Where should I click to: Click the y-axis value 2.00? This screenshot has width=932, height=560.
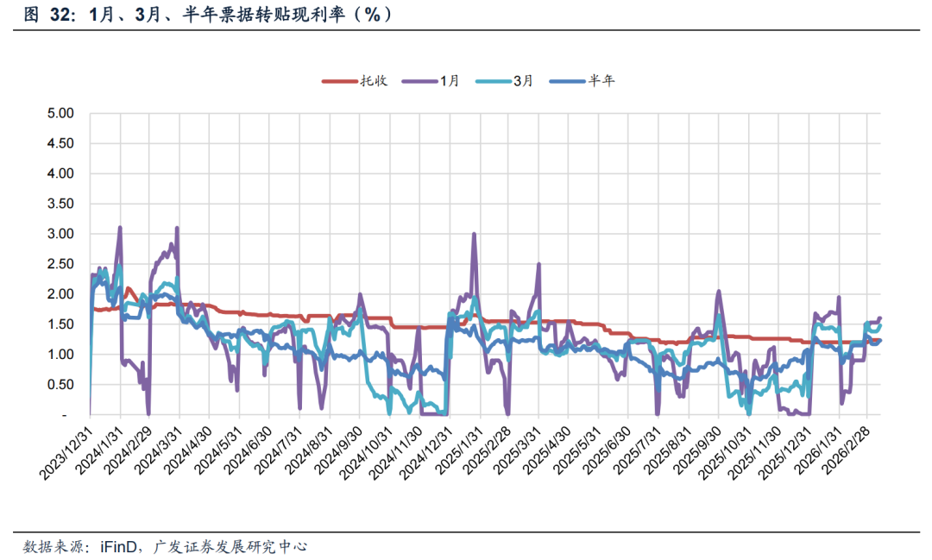click(x=60, y=294)
